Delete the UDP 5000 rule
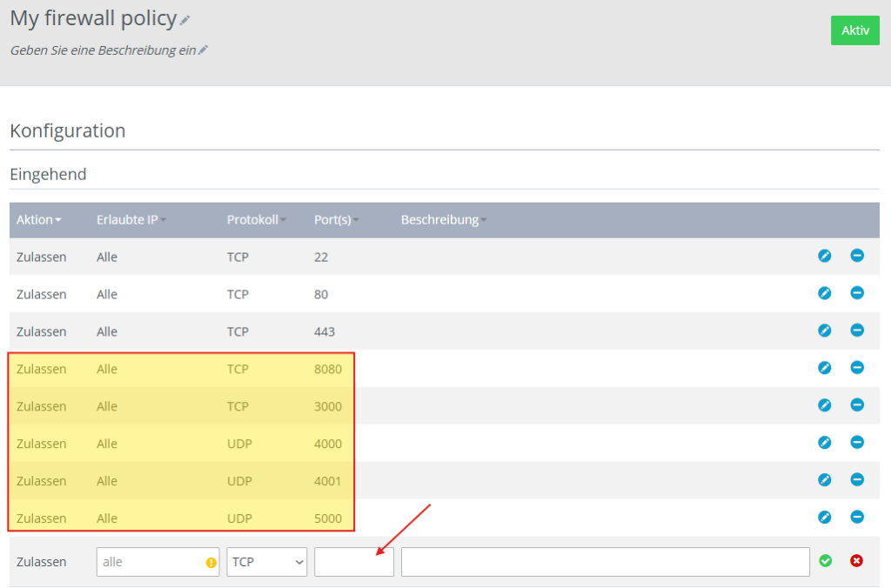The width and height of the screenshot is (891, 588). point(857,518)
